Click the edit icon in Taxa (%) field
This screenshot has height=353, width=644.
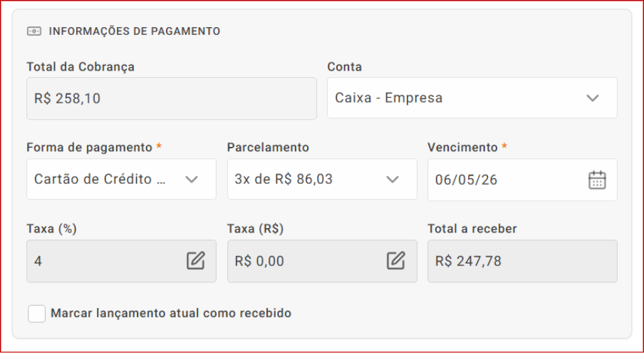195,261
